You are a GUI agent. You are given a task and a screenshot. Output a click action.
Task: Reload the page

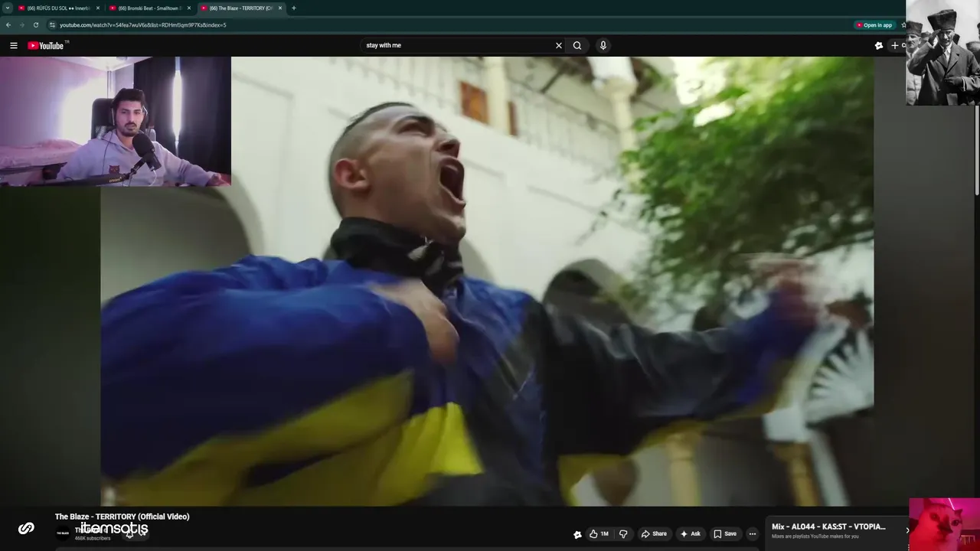[x=35, y=24]
